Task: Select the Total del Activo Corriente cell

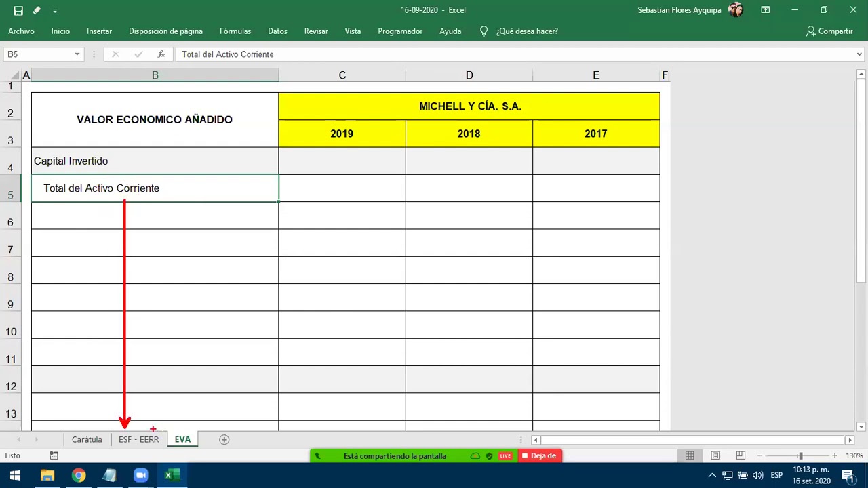Action: click(155, 188)
